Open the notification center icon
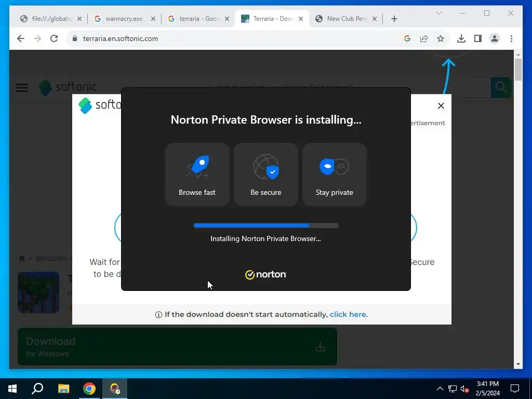The height and width of the screenshot is (399, 532). point(515,389)
